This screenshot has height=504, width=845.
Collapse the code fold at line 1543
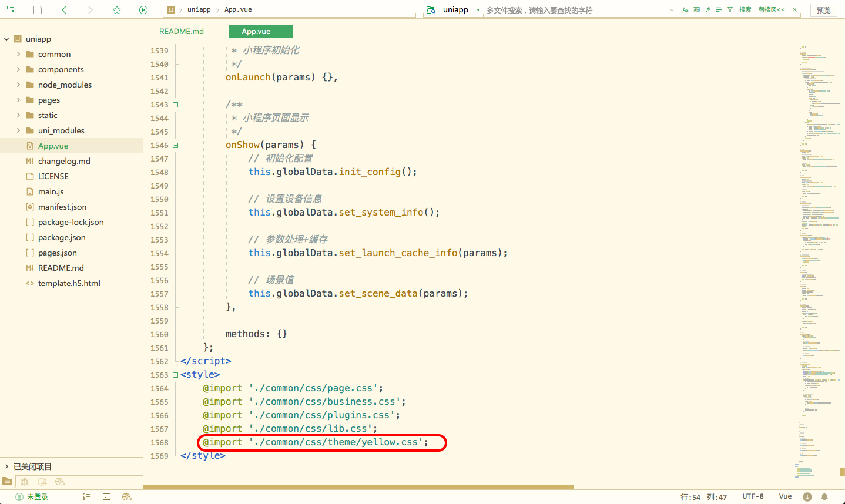click(175, 105)
